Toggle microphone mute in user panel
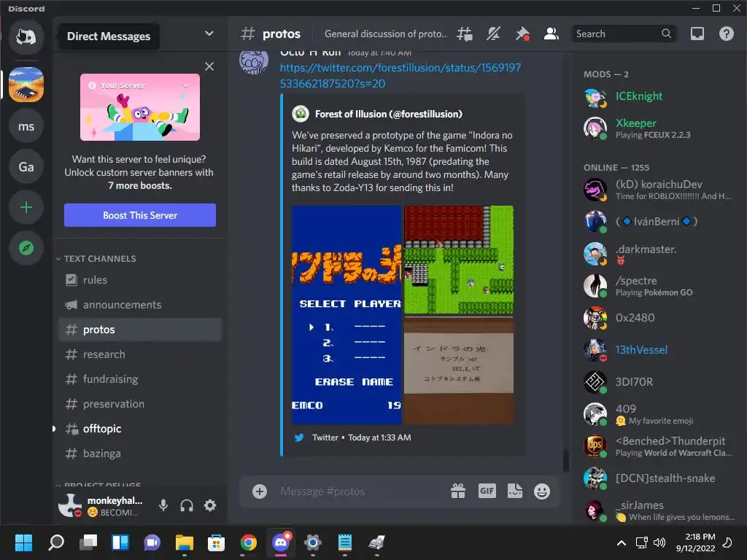This screenshot has height=560, width=747. (163, 505)
